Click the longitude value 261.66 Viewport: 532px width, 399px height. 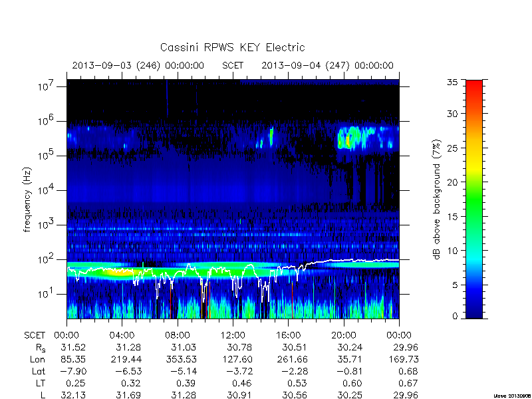pos(291,359)
